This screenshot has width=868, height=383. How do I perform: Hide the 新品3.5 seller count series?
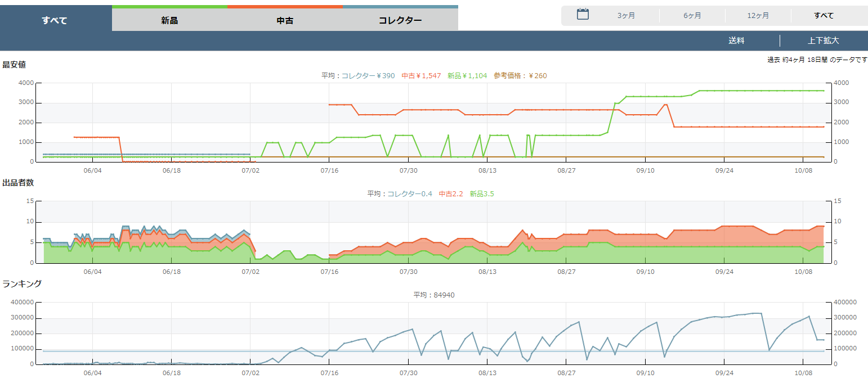click(482, 193)
